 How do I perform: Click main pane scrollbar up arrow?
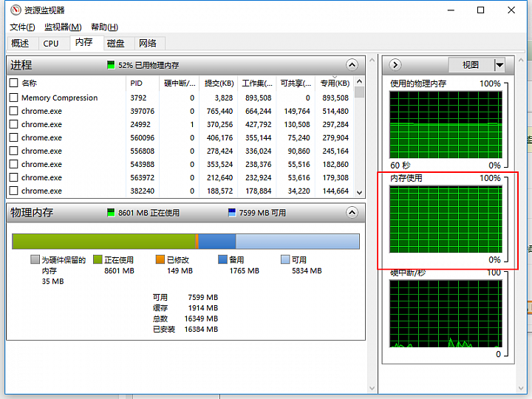coord(372,60)
